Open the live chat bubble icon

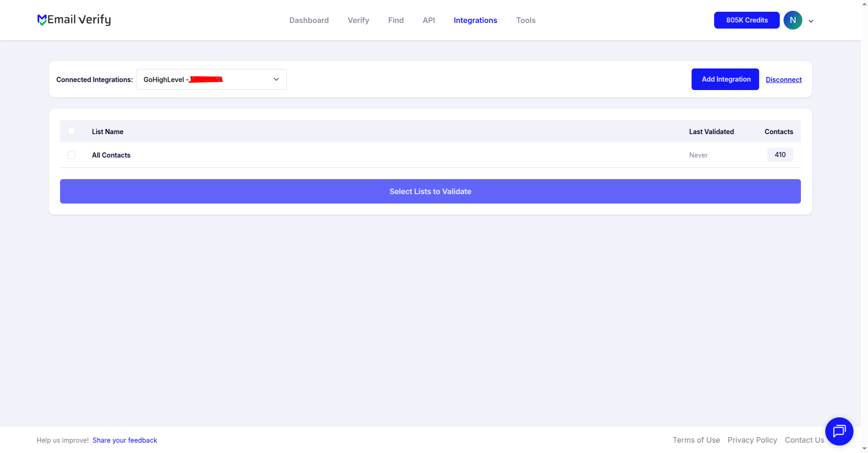(839, 431)
